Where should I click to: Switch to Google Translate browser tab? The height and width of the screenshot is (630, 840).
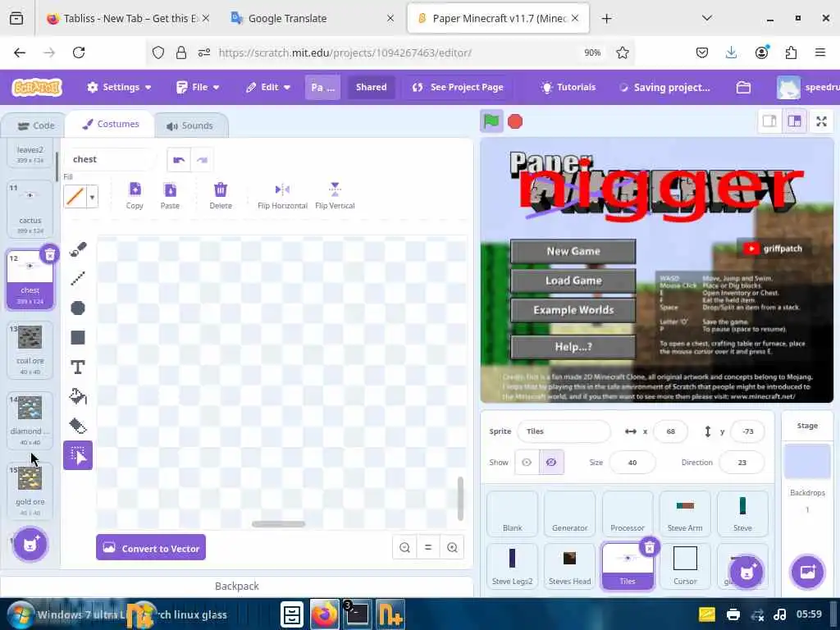(x=308, y=18)
